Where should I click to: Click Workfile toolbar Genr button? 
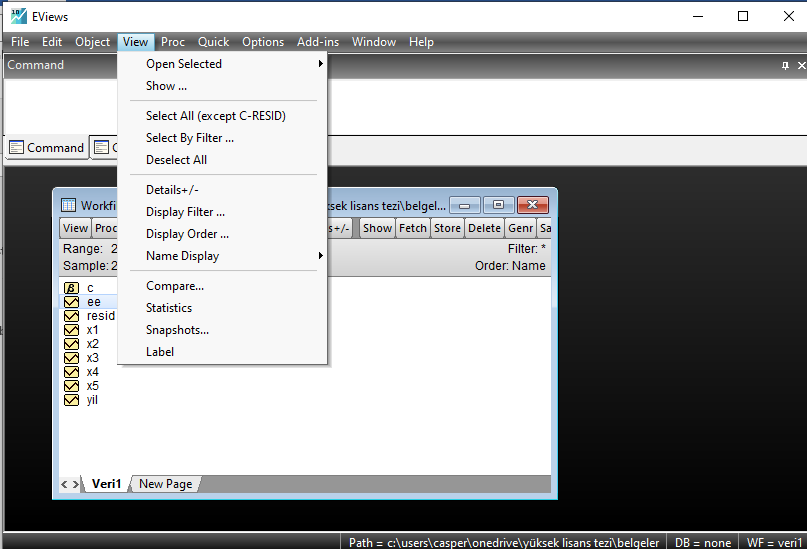click(x=520, y=228)
